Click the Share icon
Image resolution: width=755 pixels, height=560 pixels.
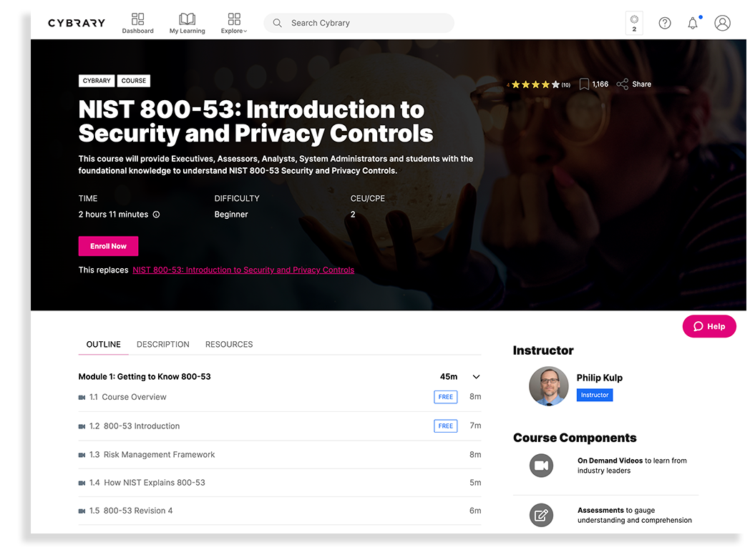tap(622, 84)
